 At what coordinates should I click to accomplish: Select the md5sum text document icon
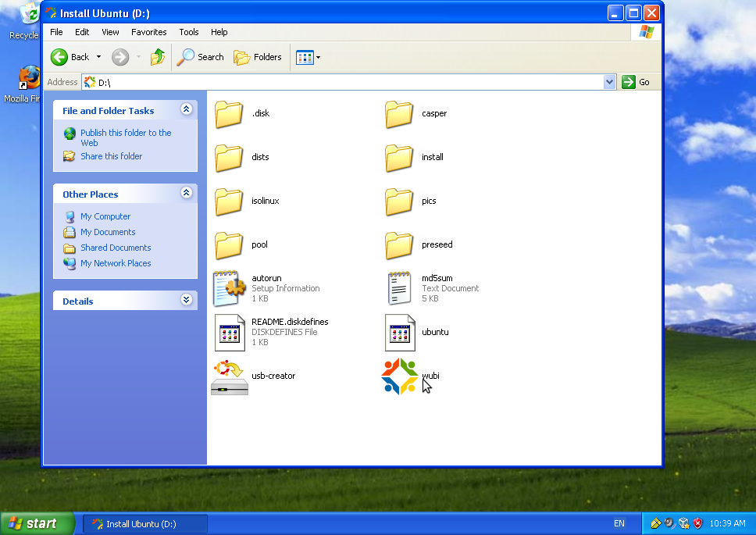399,288
